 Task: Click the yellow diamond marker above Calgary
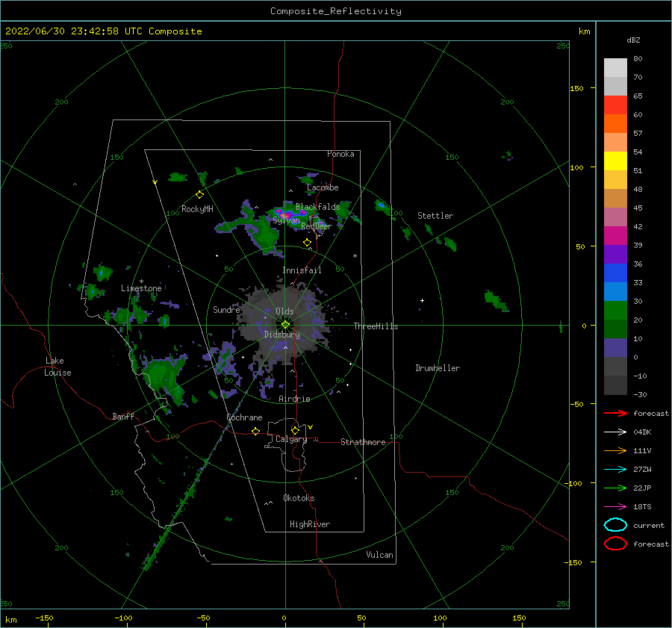tap(295, 430)
